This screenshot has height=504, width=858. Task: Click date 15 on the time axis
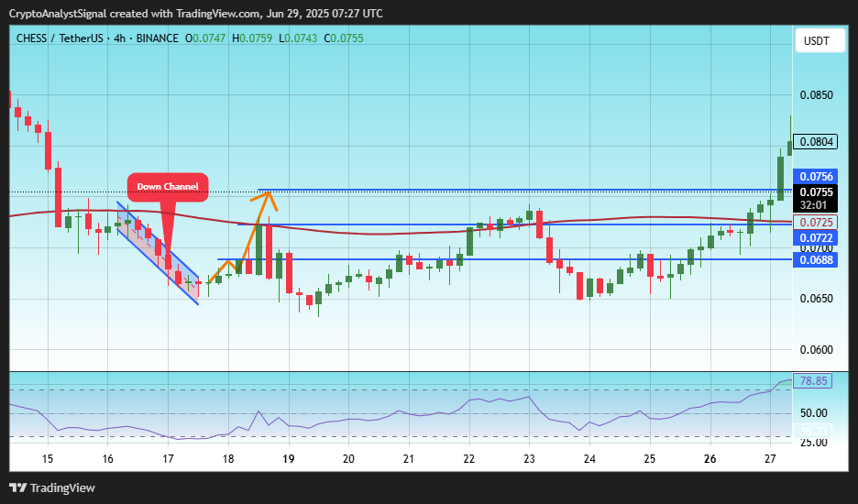click(48, 459)
